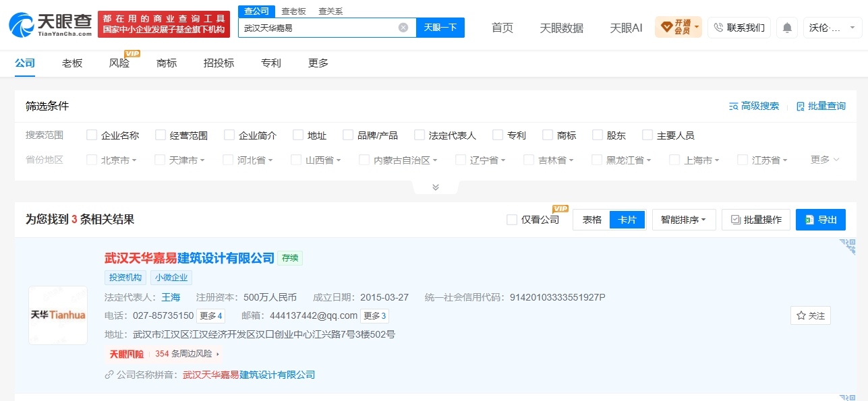Open the 沃伦 account dropdown
The width and height of the screenshot is (868, 401).
click(833, 28)
